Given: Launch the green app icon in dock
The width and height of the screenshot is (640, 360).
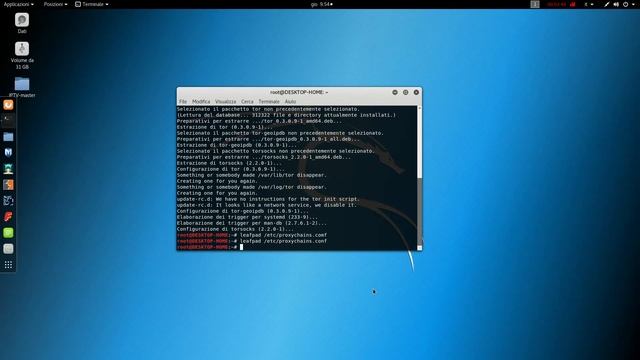Looking at the screenshot, I should pos(8,233).
